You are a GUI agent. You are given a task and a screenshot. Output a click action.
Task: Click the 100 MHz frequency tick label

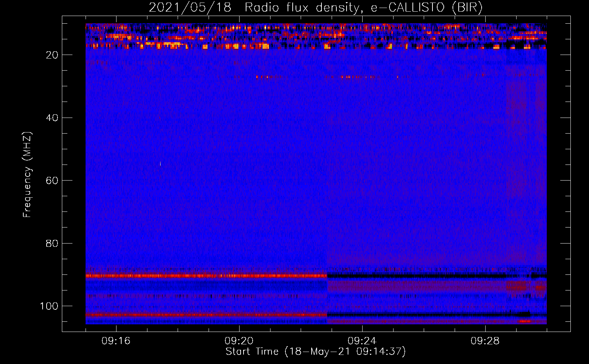pos(49,306)
